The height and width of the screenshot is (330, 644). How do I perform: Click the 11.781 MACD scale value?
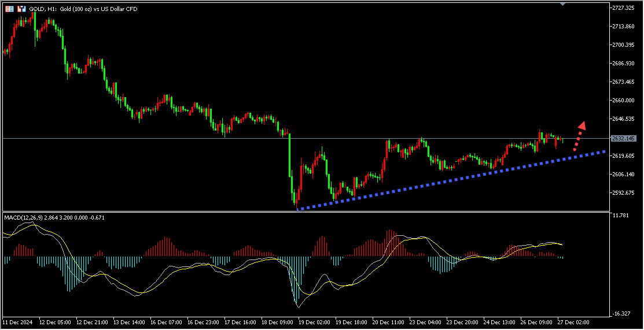[x=621, y=216]
